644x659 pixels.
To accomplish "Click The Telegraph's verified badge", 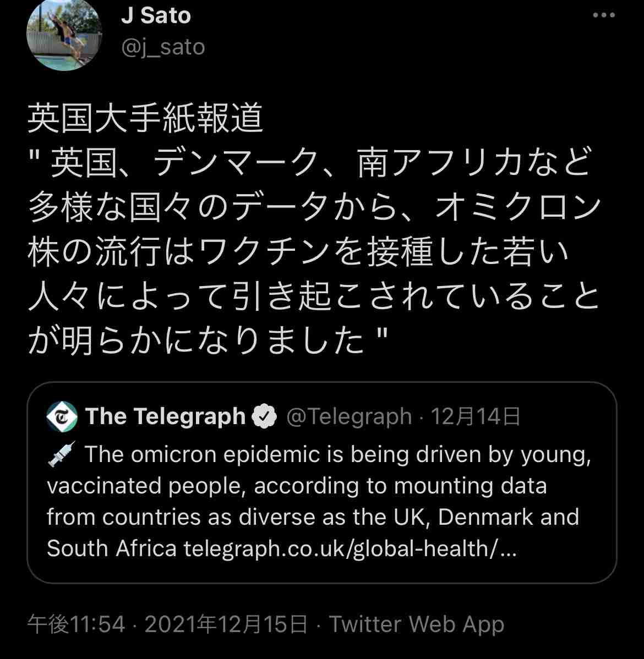I will (265, 416).
